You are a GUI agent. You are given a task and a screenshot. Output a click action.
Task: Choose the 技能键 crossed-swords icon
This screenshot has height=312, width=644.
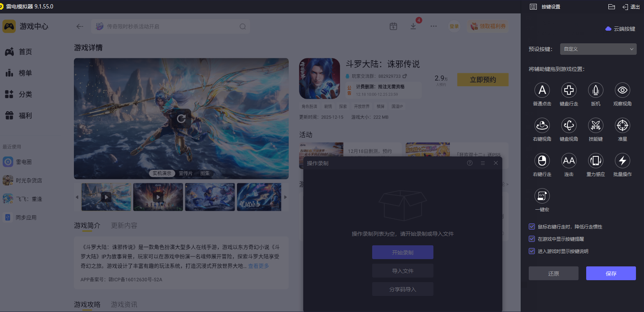[x=596, y=125]
